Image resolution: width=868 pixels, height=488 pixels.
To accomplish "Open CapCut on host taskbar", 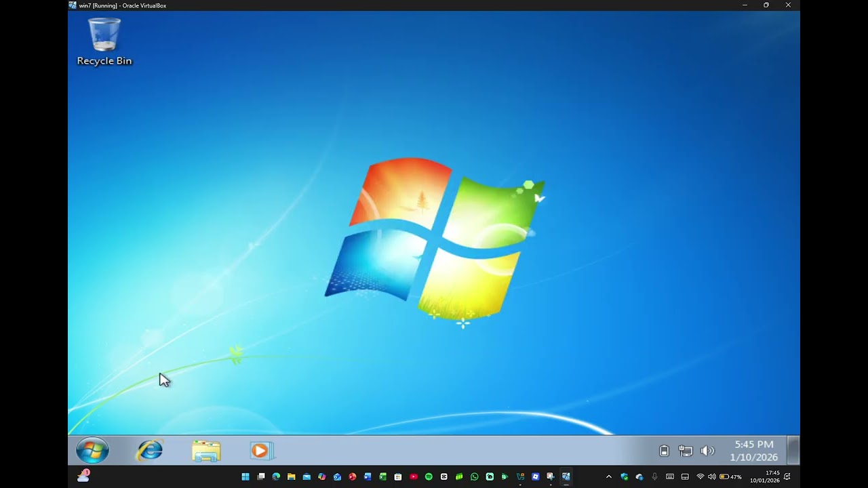I will pyautogui.click(x=444, y=477).
